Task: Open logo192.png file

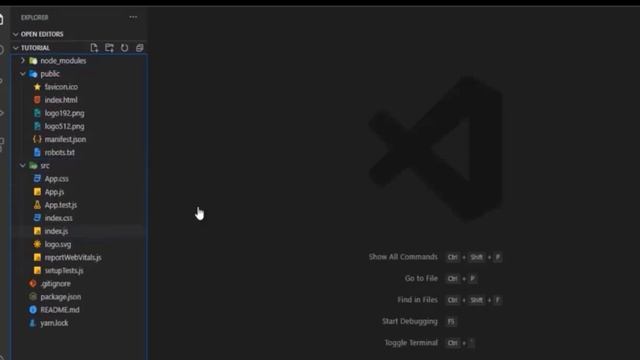Action: click(64, 113)
